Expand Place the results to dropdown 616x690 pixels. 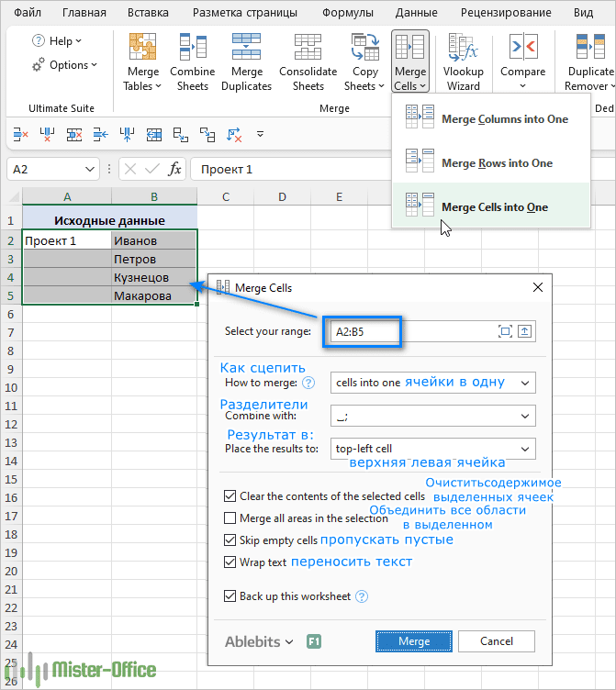pos(525,449)
